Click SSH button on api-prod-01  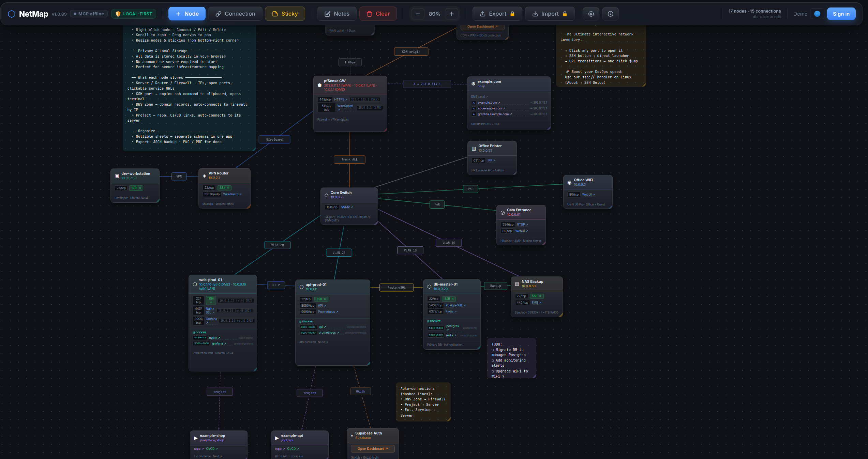pyautogui.click(x=321, y=299)
